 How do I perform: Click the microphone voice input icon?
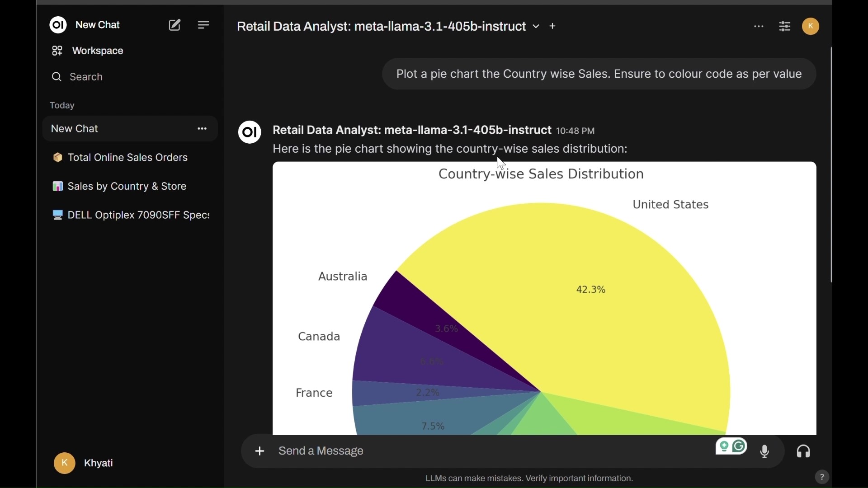pyautogui.click(x=765, y=452)
